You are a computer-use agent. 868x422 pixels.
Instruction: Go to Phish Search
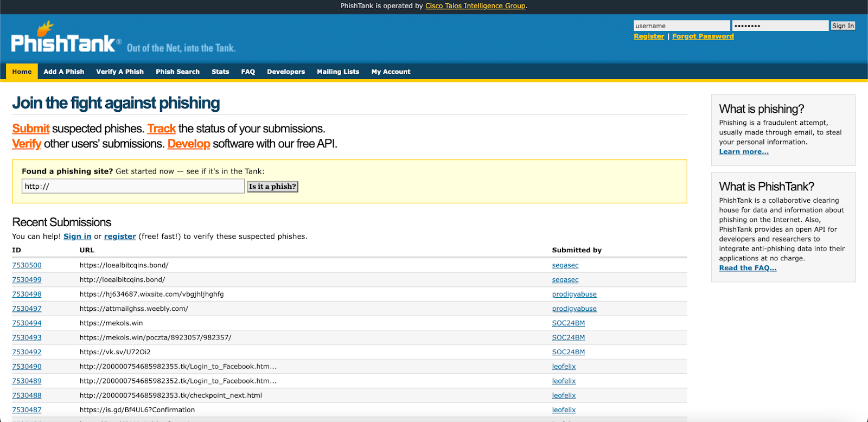click(177, 72)
